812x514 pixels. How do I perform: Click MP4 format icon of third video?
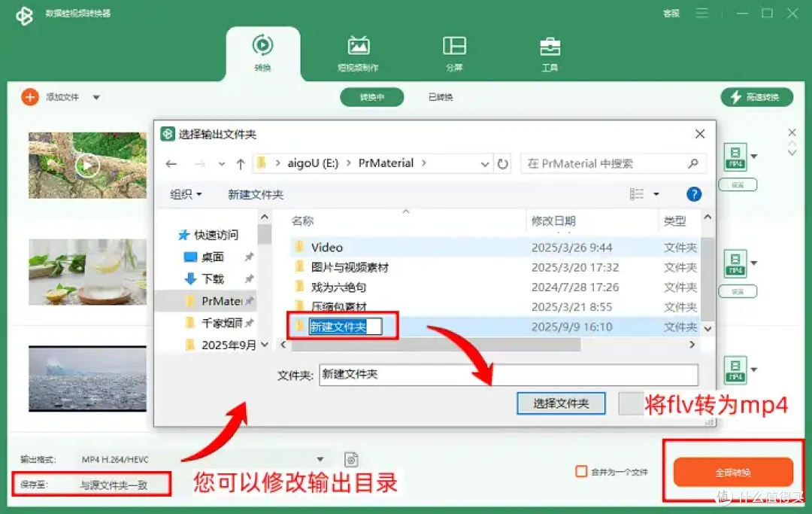[x=735, y=370]
